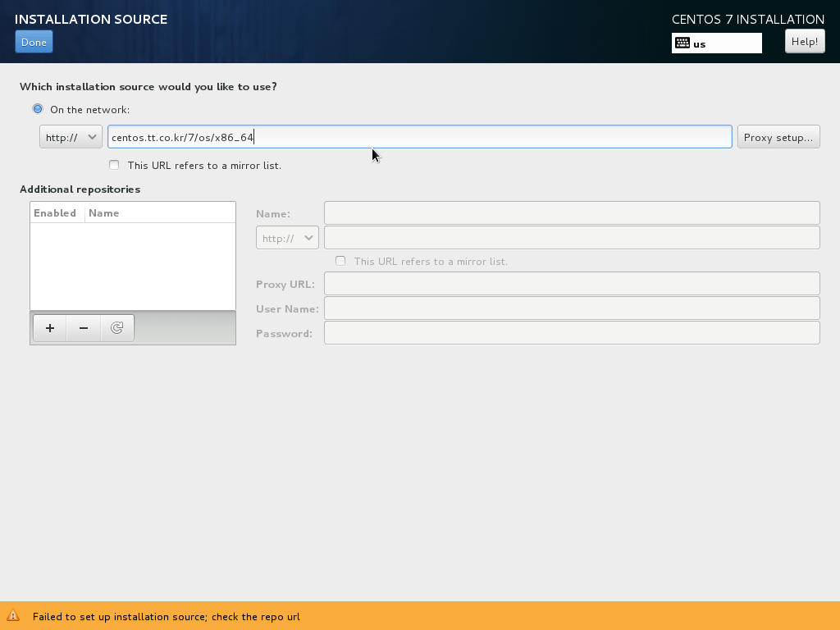The height and width of the screenshot is (630, 840).
Task: Click the remove repository minus icon
Action: 84,328
